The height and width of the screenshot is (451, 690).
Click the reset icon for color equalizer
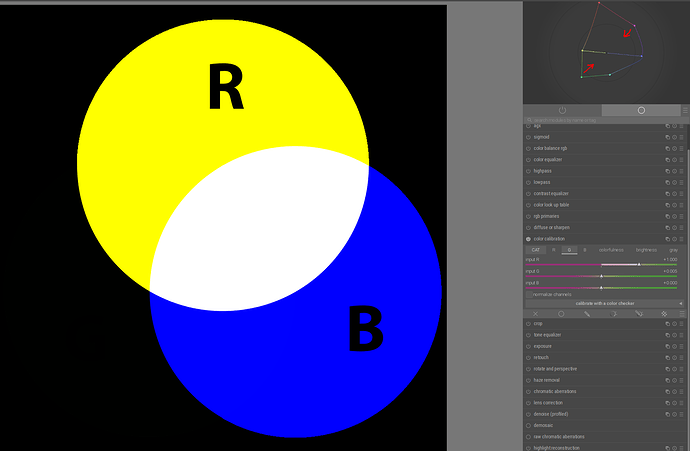tap(675, 159)
